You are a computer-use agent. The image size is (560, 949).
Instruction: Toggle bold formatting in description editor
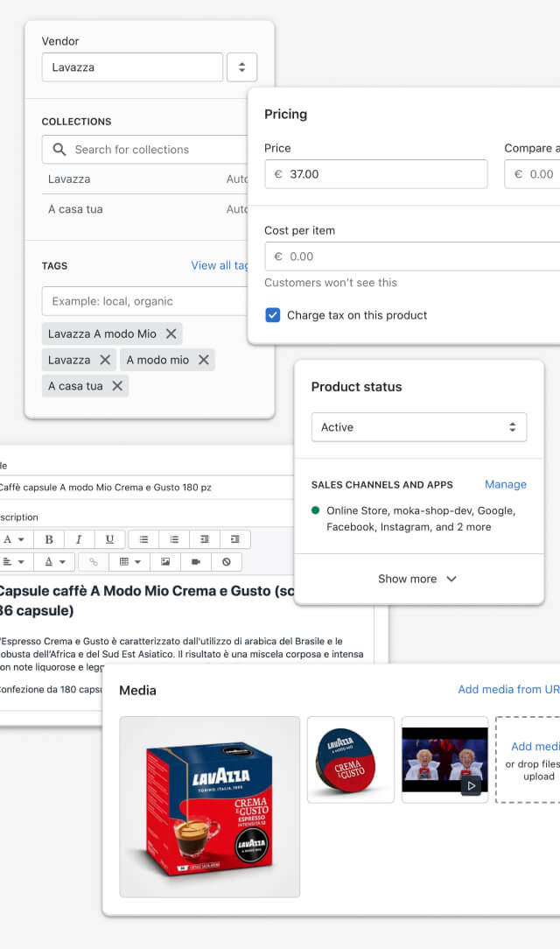49,539
